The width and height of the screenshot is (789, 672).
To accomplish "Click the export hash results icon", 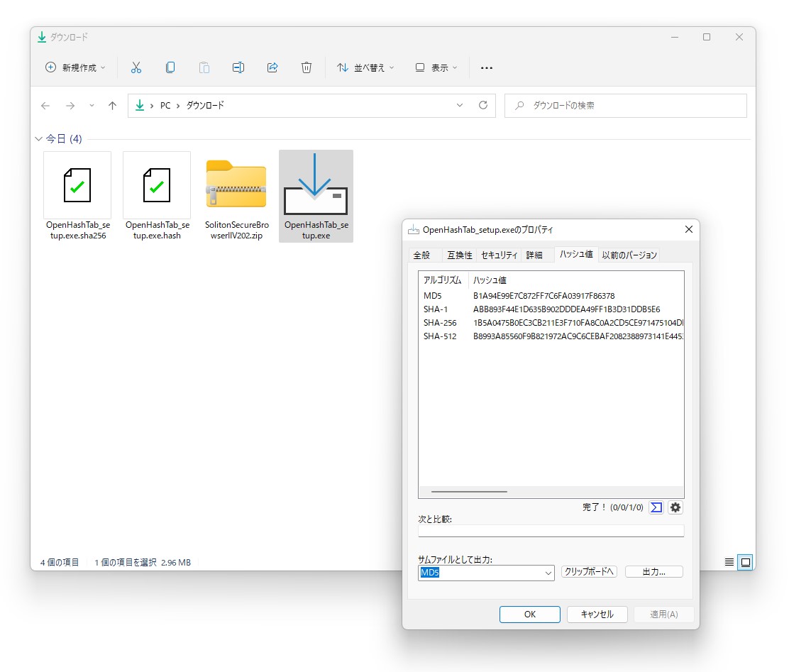I will click(x=656, y=507).
